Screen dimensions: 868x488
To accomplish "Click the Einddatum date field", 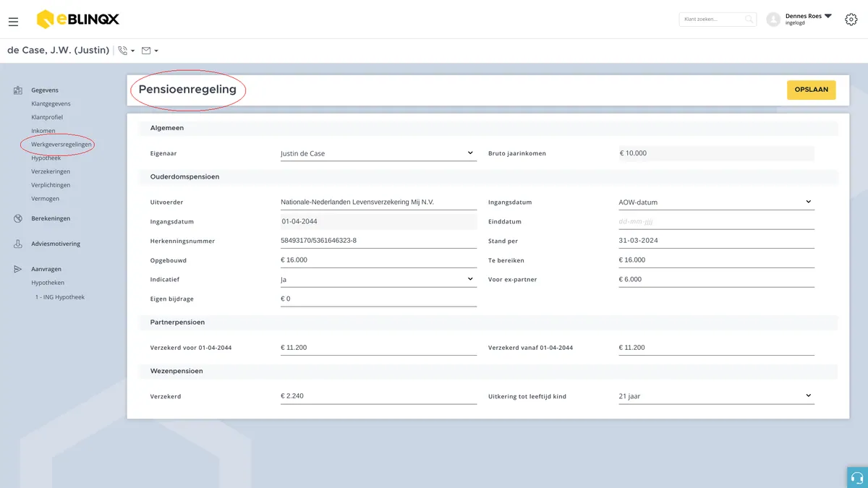I will pos(716,222).
